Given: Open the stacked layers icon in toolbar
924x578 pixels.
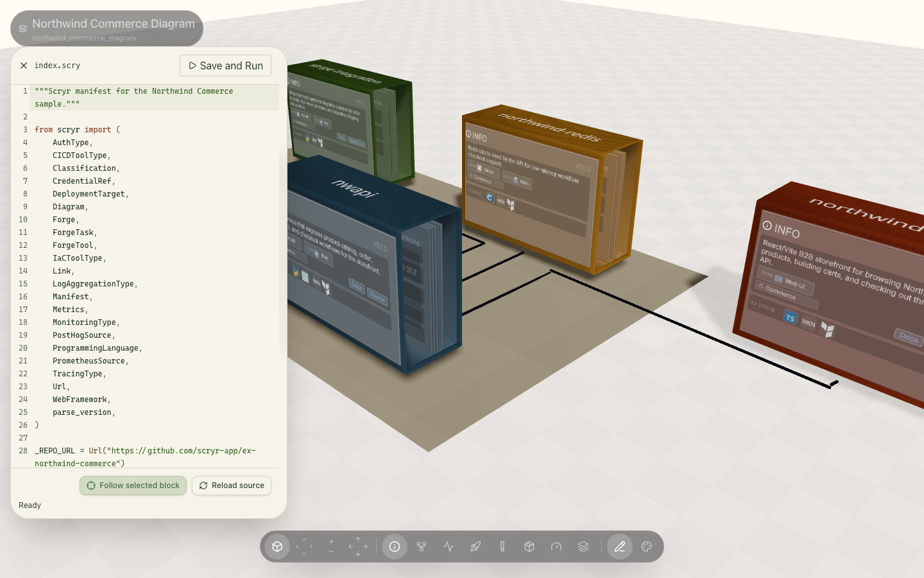Looking at the screenshot, I should [583, 547].
